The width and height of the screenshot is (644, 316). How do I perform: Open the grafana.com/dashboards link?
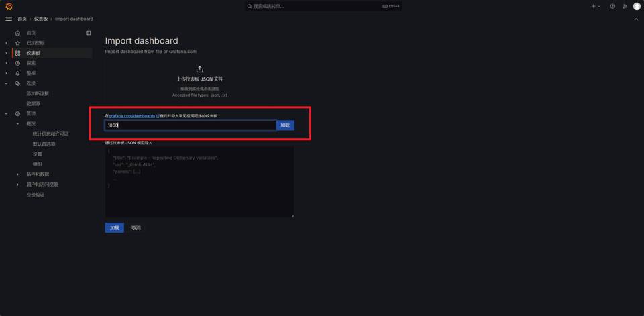132,116
